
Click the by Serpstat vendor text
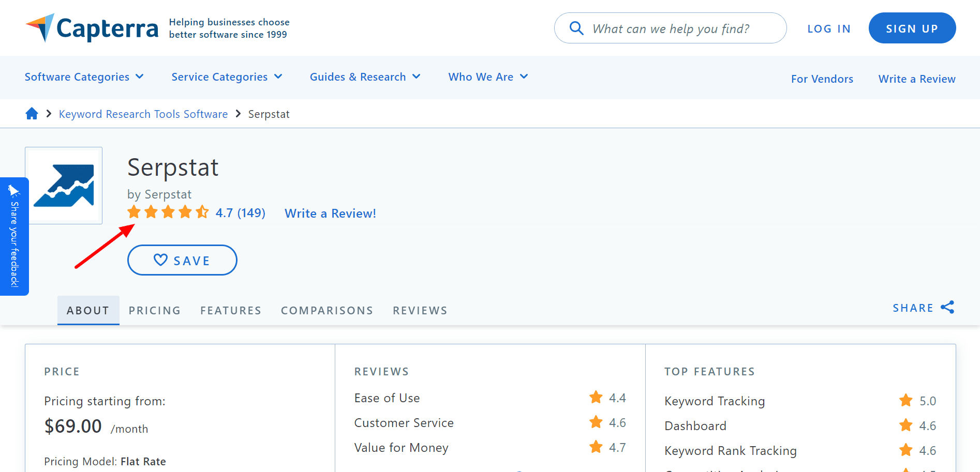tap(159, 194)
